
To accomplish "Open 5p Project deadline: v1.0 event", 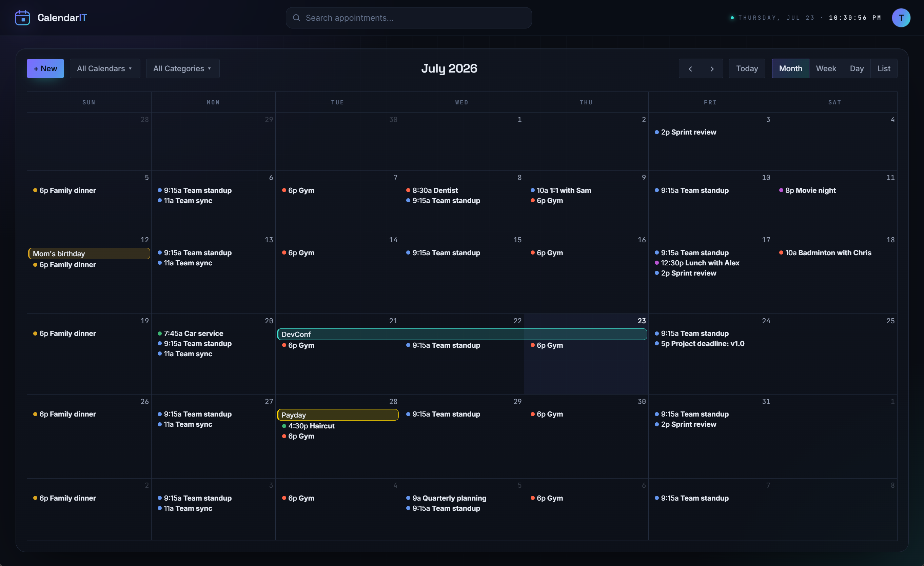I will point(700,343).
